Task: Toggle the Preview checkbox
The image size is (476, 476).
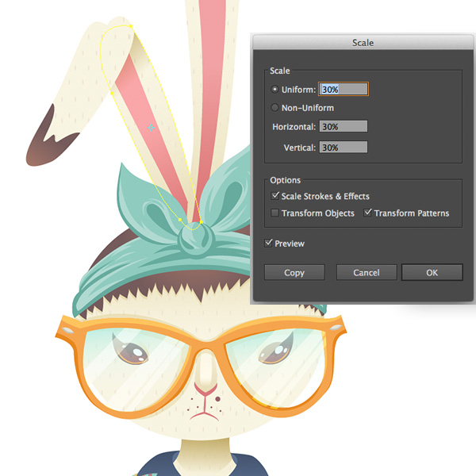Action: tap(268, 244)
